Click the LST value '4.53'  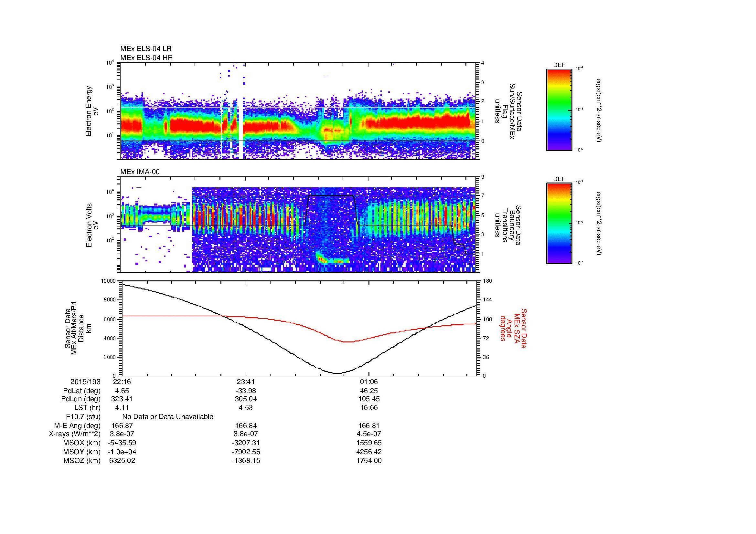click(x=246, y=408)
